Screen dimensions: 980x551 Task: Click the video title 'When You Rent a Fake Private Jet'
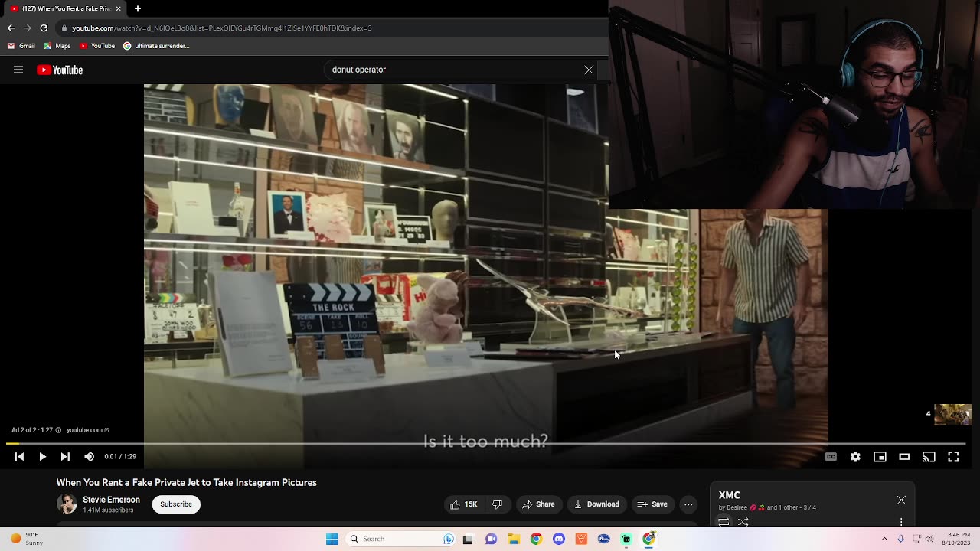[x=186, y=483]
